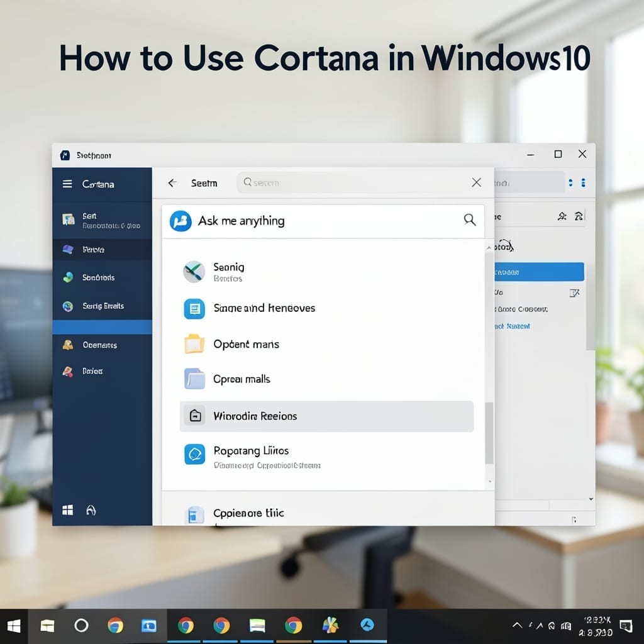Open the hamburger menu beside Cortana
The image size is (644, 644).
coord(67,184)
